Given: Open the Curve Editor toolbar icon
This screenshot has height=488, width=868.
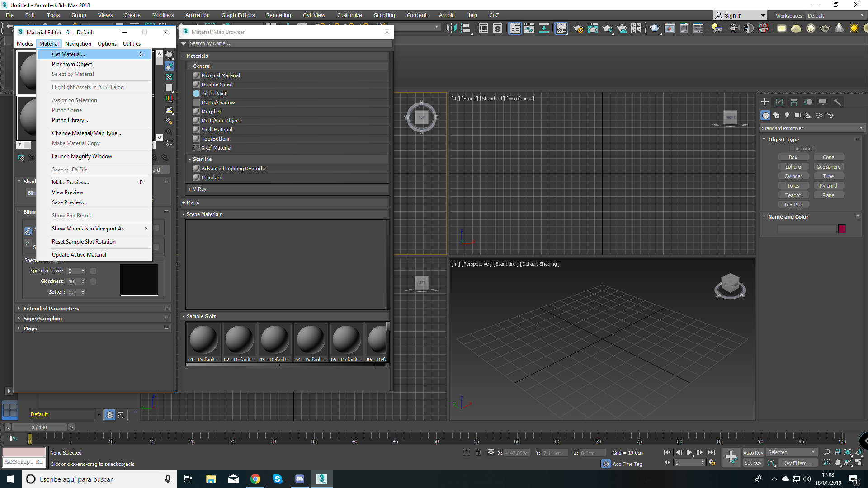Looking at the screenshot, I should click(529, 28).
